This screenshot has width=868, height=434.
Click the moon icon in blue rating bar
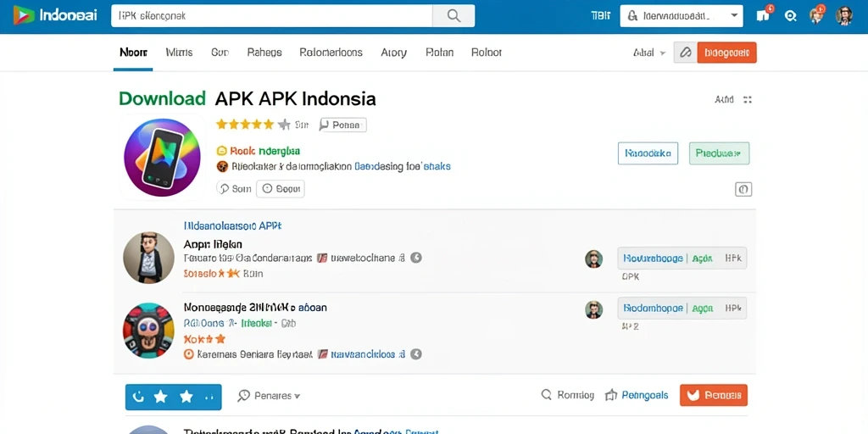(x=139, y=397)
